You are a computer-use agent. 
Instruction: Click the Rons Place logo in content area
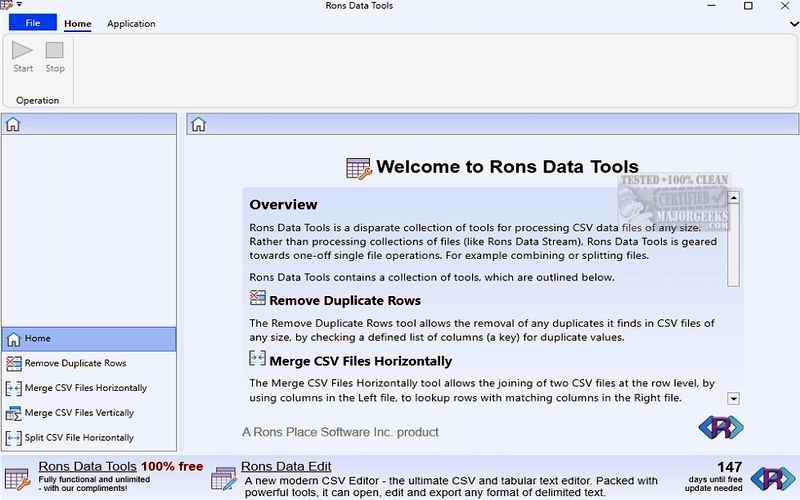(x=720, y=428)
